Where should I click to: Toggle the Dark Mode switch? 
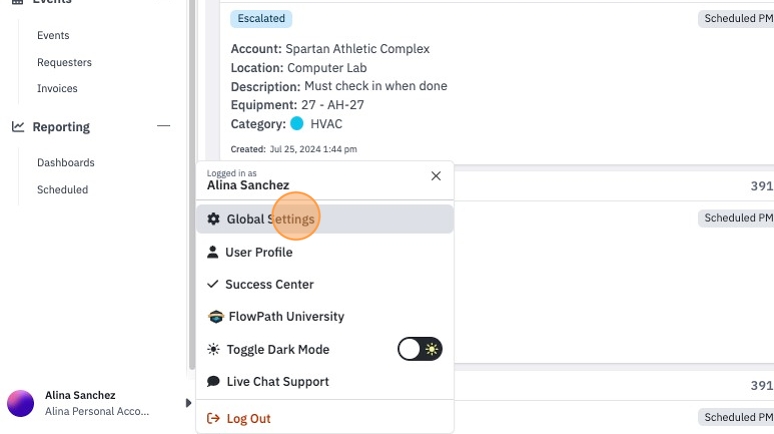pyautogui.click(x=420, y=349)
